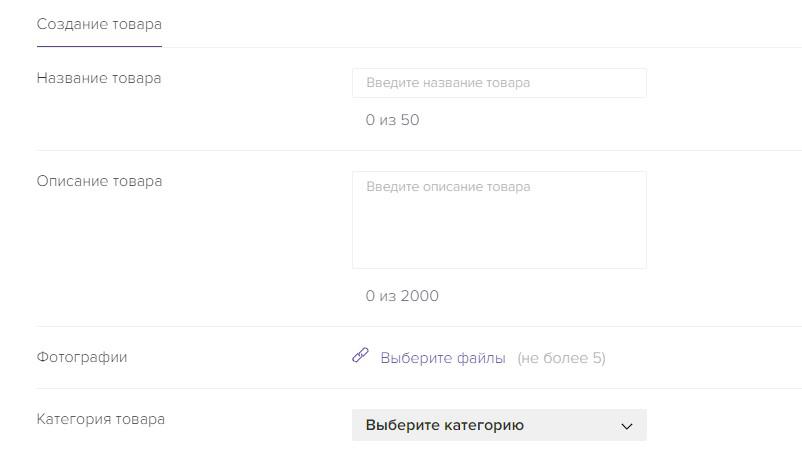Expand the category chevron arrow
The width and height of the screenshot is (802, 471).
tap(627, 426)
